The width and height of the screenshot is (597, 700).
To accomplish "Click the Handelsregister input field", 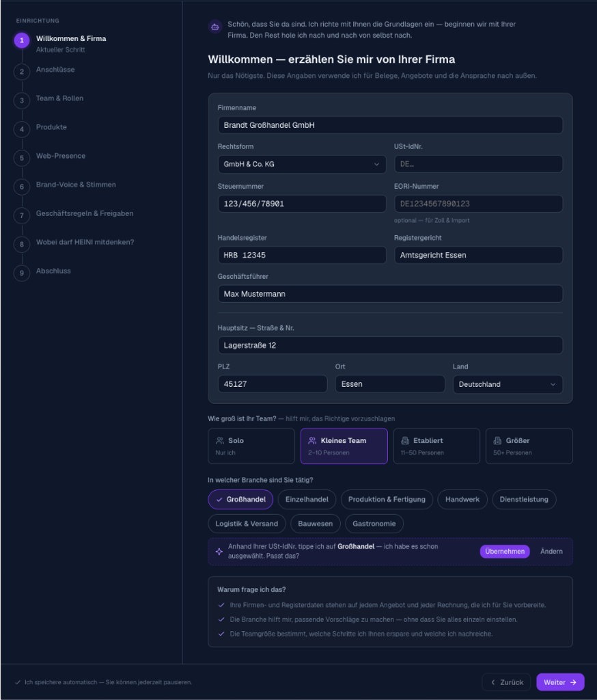I will [302, 256].
